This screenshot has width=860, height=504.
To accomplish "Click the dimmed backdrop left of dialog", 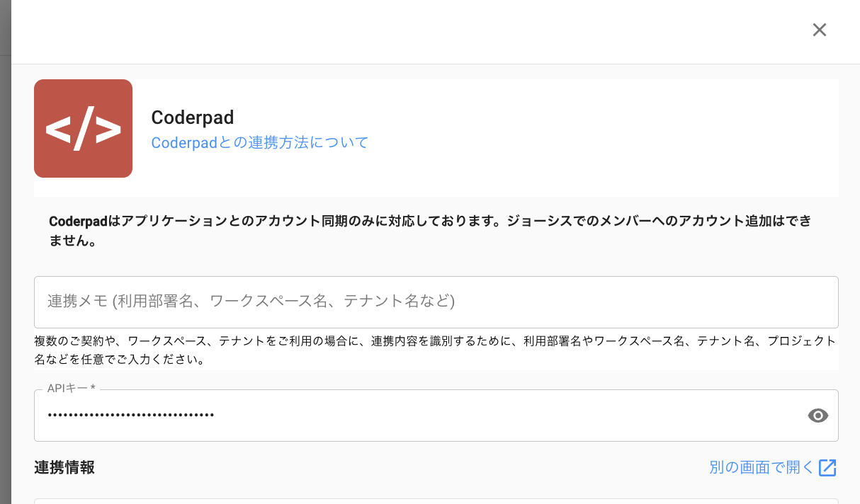I will [5, 283].
